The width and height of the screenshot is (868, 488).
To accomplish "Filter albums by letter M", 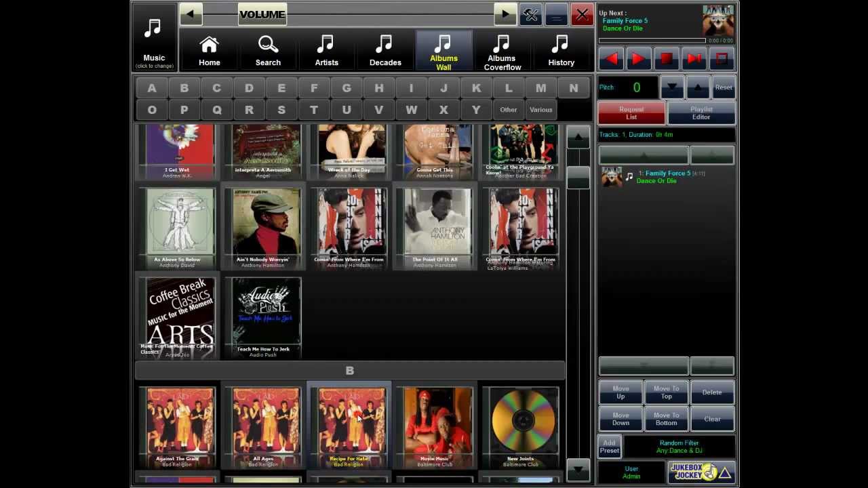I will 540,88.
